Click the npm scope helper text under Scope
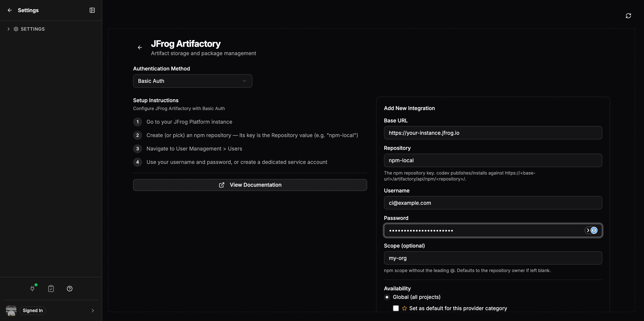Viewport: 644px width, 321px height. [467, 271]
